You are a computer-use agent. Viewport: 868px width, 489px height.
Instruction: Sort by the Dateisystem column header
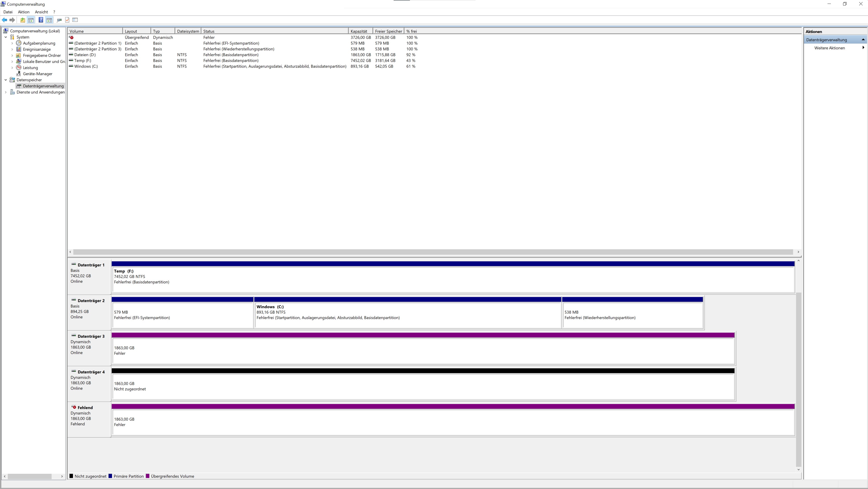(188, 31)
